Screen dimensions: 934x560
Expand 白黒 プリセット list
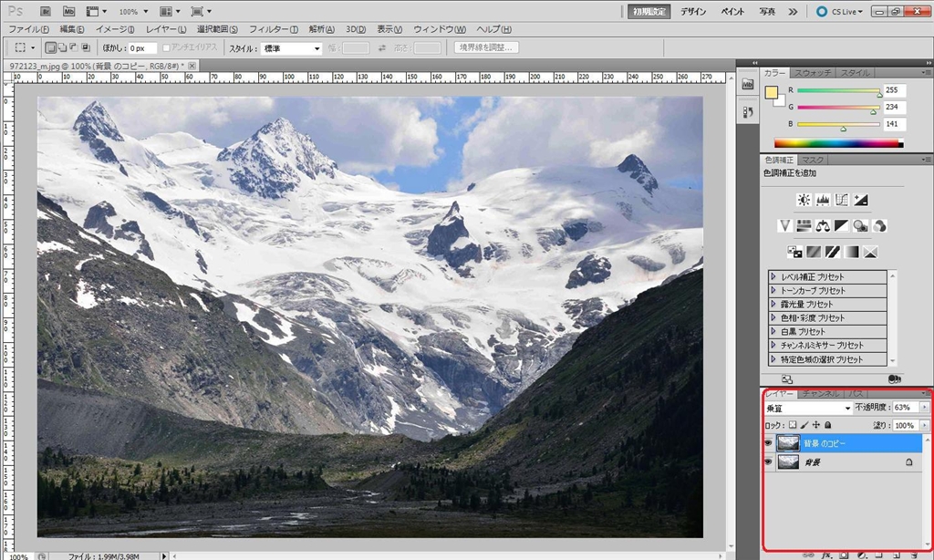coord(773,331)
